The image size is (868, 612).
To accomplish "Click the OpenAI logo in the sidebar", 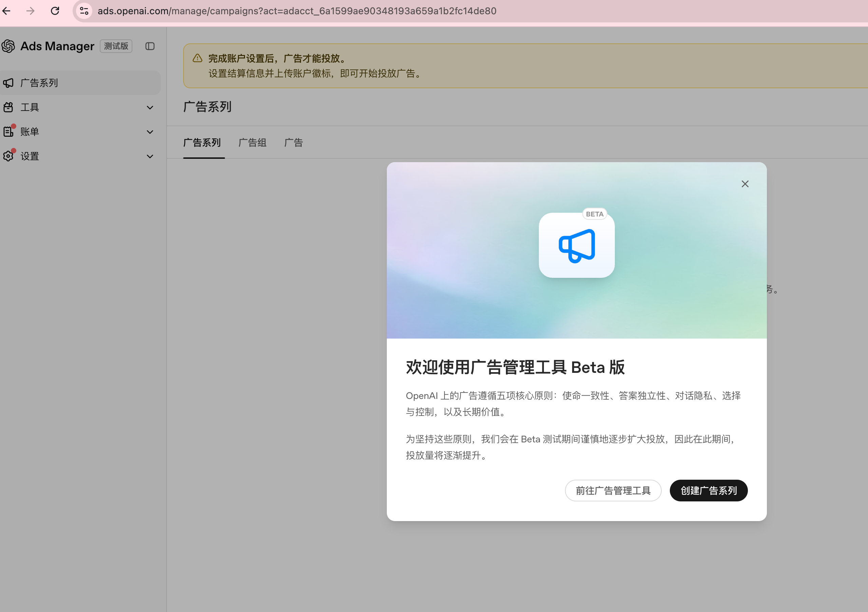I will pyautogui.click(x=8, y=46).
